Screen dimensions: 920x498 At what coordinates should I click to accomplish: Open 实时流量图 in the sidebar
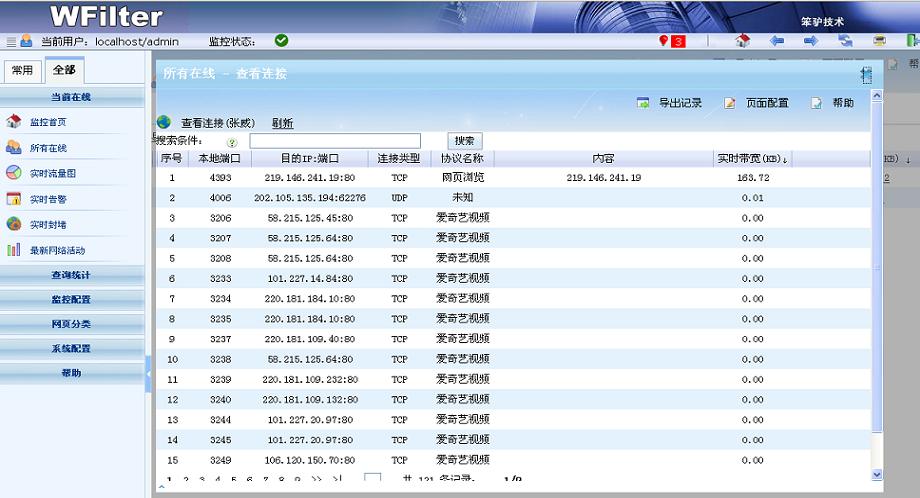(52, 173)
